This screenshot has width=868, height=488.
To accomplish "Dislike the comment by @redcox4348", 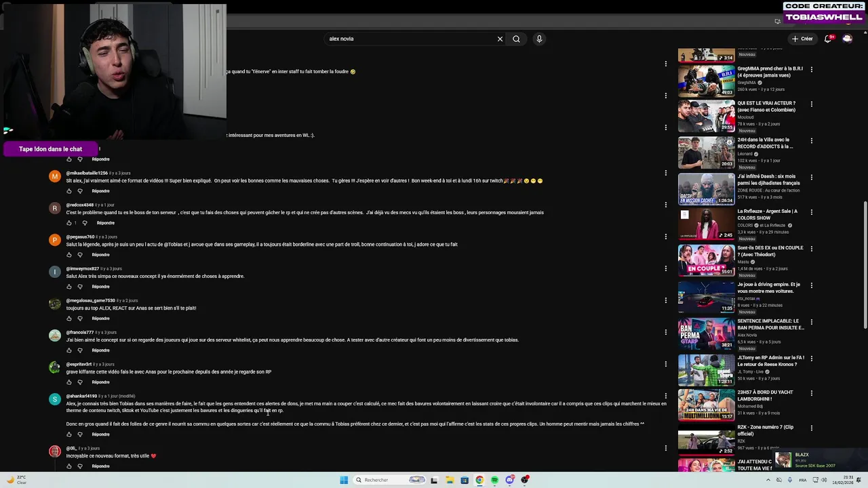I will [85, 223].
